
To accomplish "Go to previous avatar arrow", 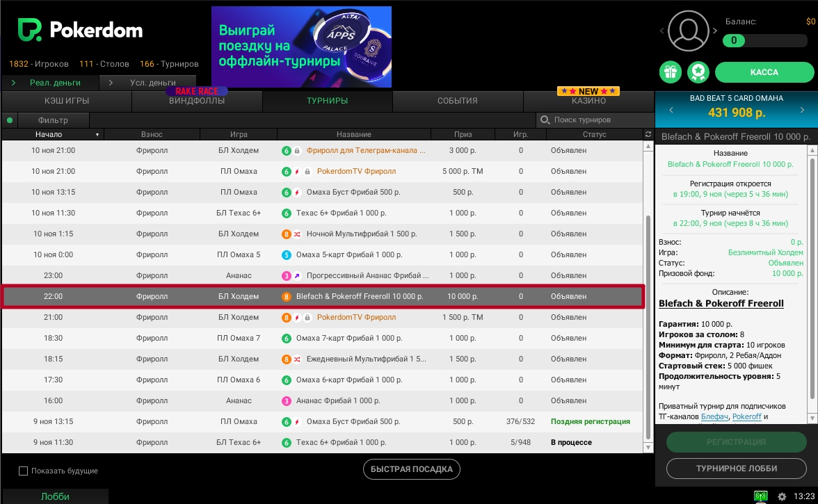I will tap(661, 31).
